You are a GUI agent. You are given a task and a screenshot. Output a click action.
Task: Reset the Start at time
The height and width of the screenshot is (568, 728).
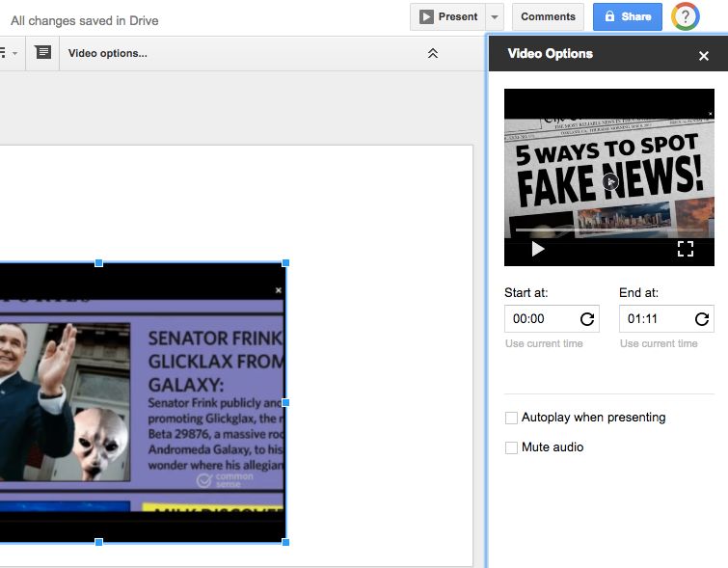pyautogui.click(x=587, y=319)
